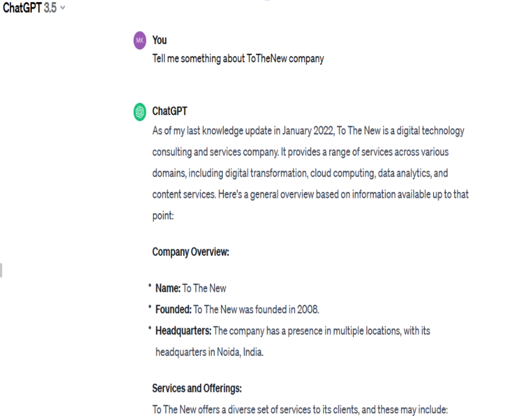Click the "ChatGPT" responder name label

169,111
